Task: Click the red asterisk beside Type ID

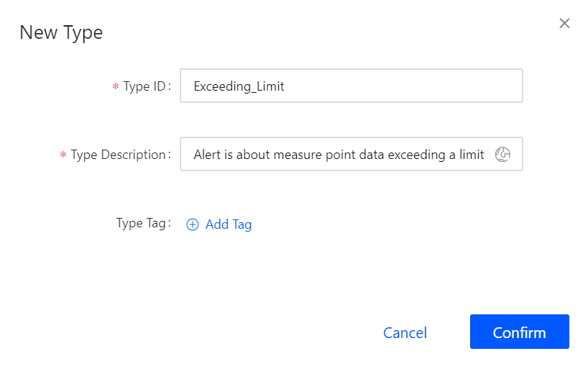Action: [x=116, y=87]
